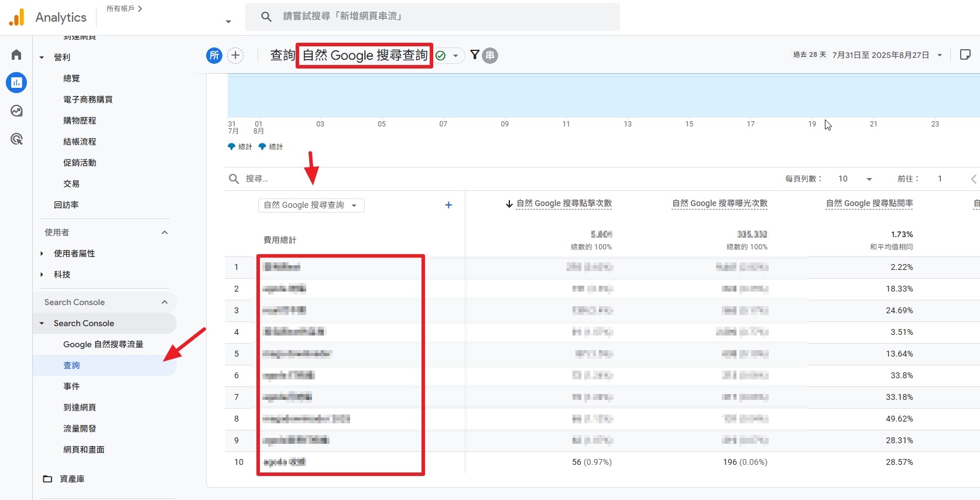Click the table search magnifier icon
The height and width of the screenshot is (500, 980).
[x=234, y=179]
